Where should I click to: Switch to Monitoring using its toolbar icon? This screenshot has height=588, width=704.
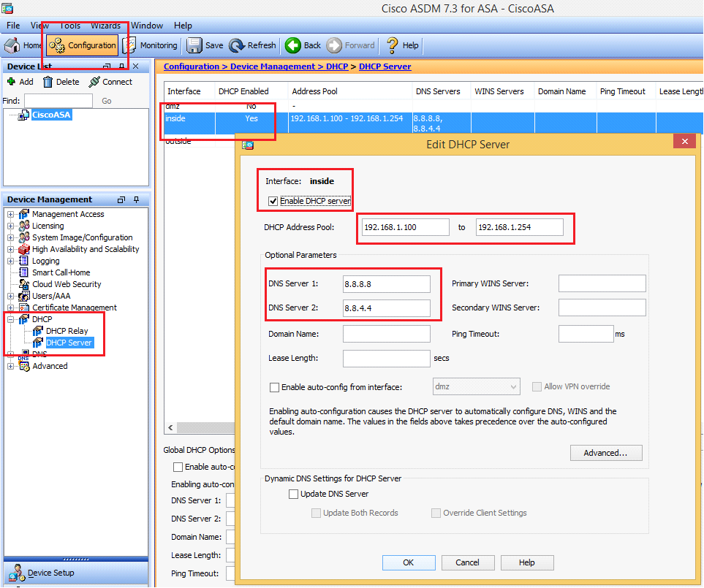[x=129, y=45]
